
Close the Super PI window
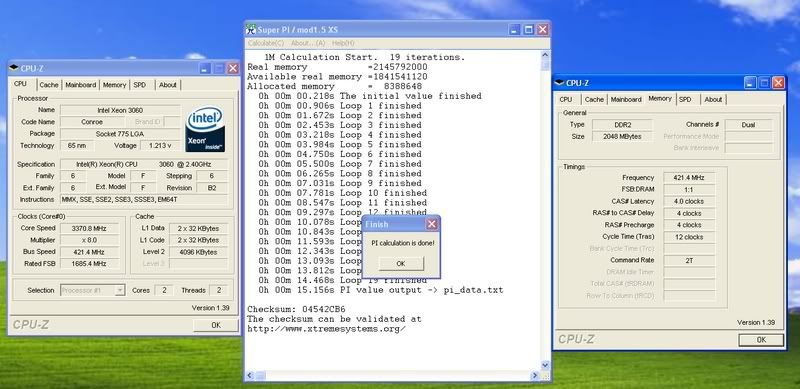[542, 30]
